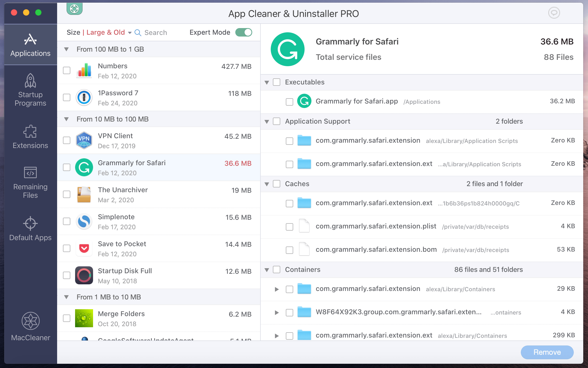
Task: Select the Merge Folders row
Action: (x=159, y=318)
